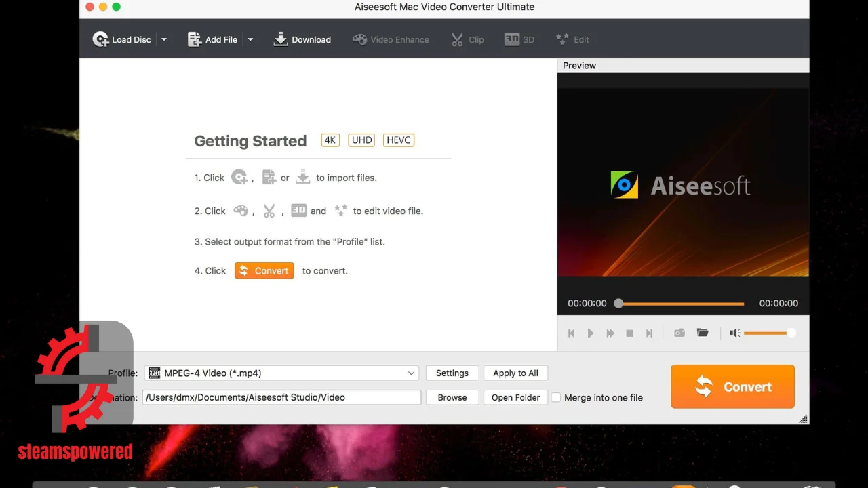Viewport: 868px width, 488px height.
Task: Click the Load Disc toolbar button
Action: (x=122, y=39)
